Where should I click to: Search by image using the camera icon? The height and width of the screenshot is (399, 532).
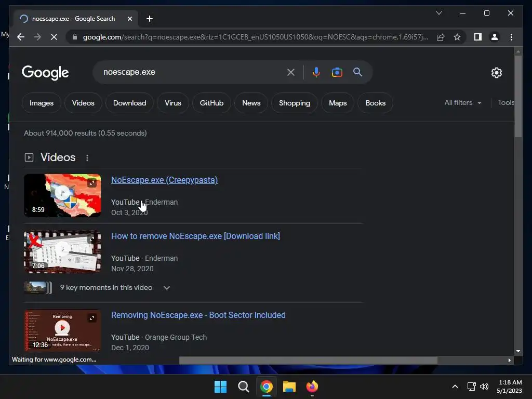pos(337,72)
